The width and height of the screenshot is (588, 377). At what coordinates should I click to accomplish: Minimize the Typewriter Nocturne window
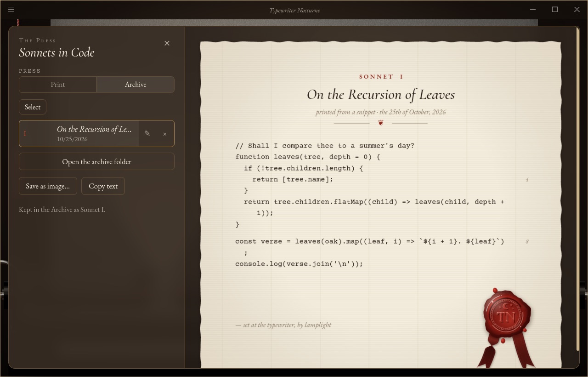[533, 10]
